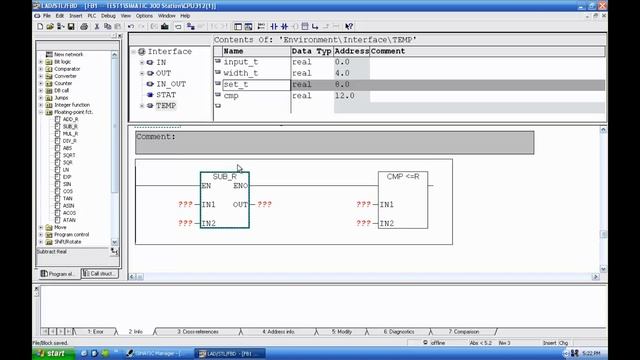Click the MUL_R element icon
This screenshot has height=360, width=640.
[58, 133]
